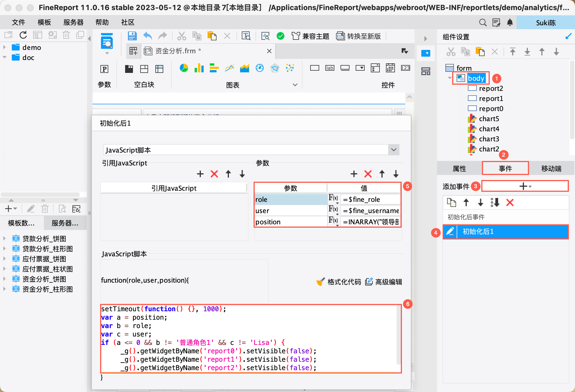Image resolution: width=575 pixels, height=392 pixels.
Task: Close the 资金分析.frm tab
Action: [x=269, y=51]
